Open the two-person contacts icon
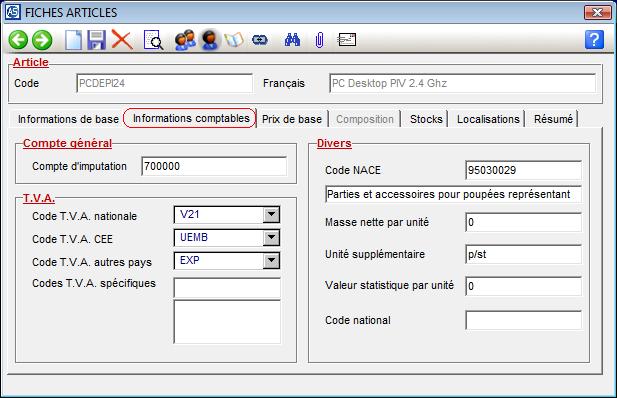This screenshot has height=398, width=617. point(185,40)
